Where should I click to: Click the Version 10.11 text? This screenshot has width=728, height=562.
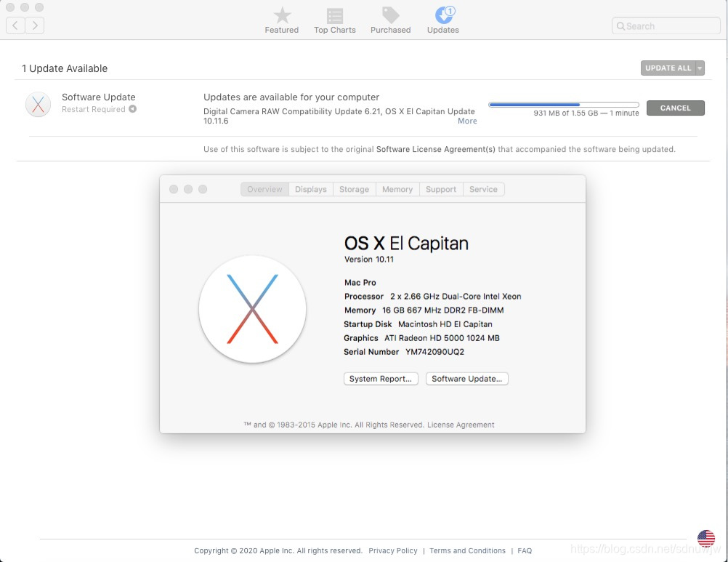pos(368,259)
